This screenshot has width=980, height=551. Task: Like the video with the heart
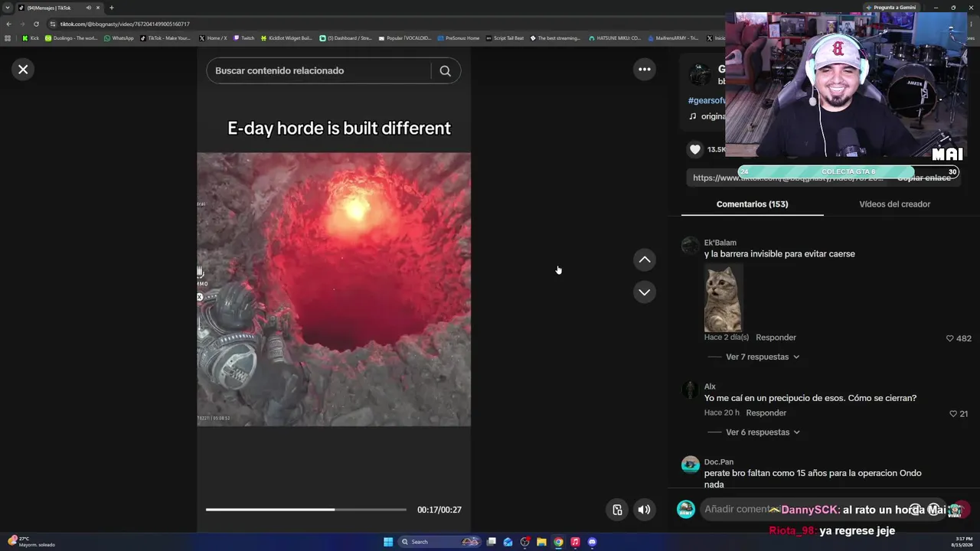point(695,149)
